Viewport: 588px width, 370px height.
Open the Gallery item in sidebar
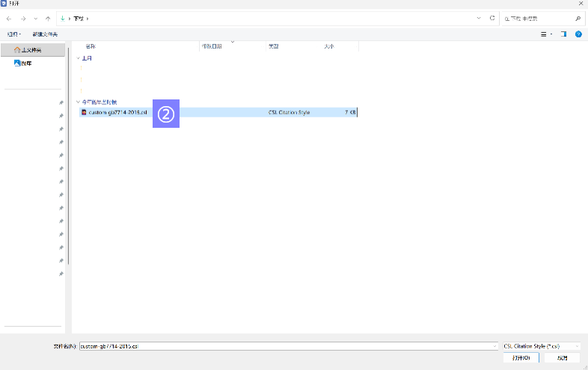[x=22, y=64]
